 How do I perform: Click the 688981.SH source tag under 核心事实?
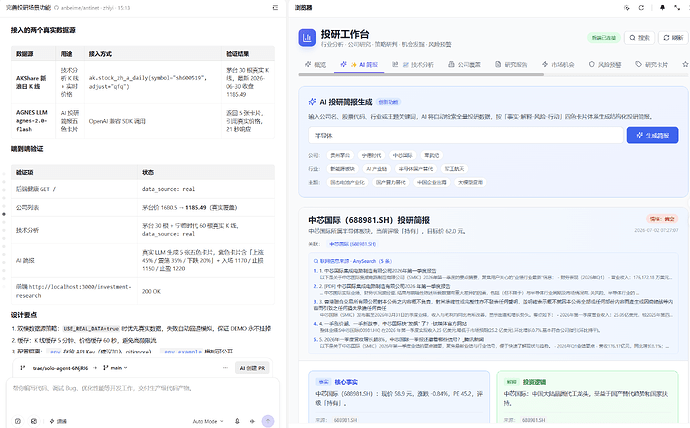(345, 420)
